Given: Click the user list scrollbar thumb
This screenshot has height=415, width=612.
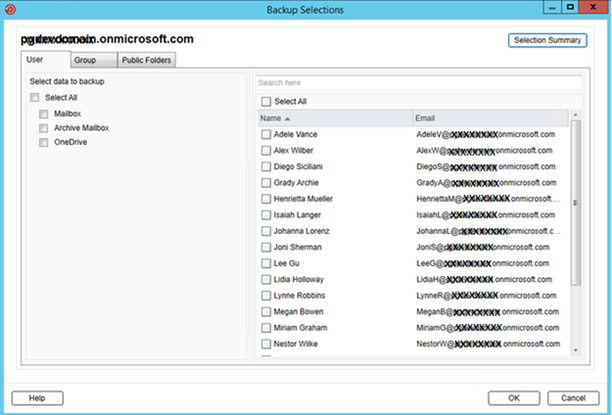Looking at the screenshot, I should 575,203.
